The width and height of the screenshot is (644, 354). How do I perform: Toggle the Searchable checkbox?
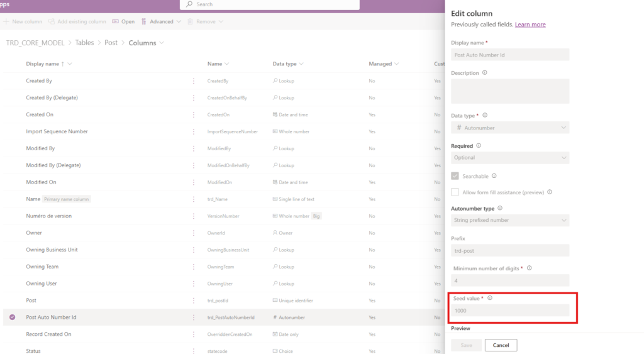coord(455,176)
